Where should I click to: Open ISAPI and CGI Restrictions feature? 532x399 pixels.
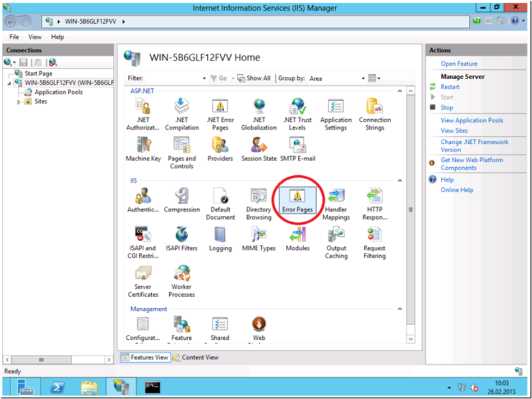pos(143,242)
